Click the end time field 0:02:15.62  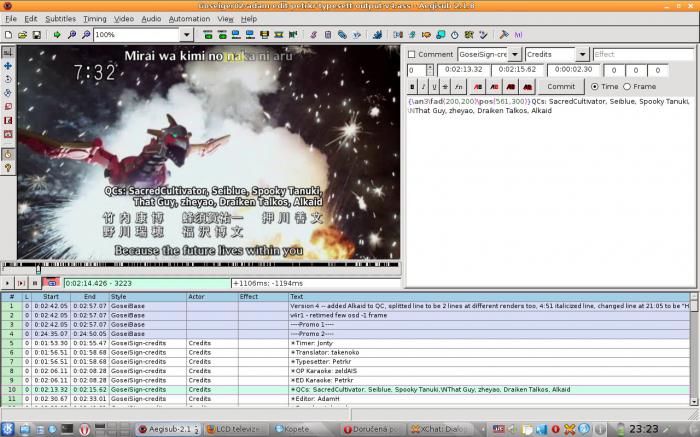coord(517,70)
